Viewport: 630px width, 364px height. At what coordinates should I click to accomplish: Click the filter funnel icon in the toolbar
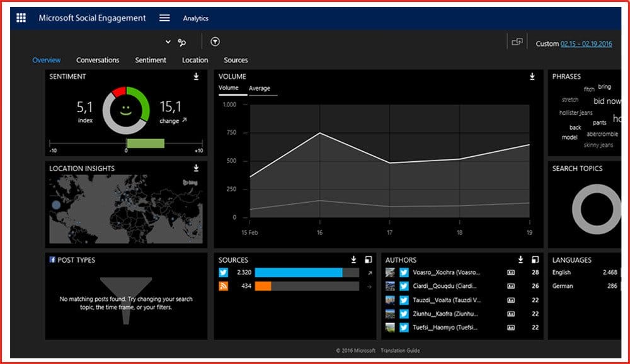[215, 42]
